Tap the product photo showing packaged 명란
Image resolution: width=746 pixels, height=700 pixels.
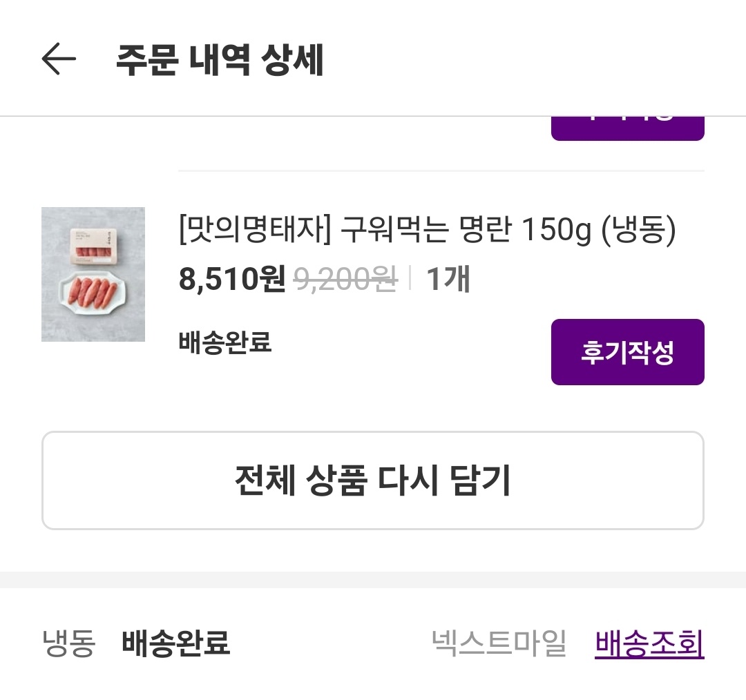pyautogui.click(x=93, y=274)
